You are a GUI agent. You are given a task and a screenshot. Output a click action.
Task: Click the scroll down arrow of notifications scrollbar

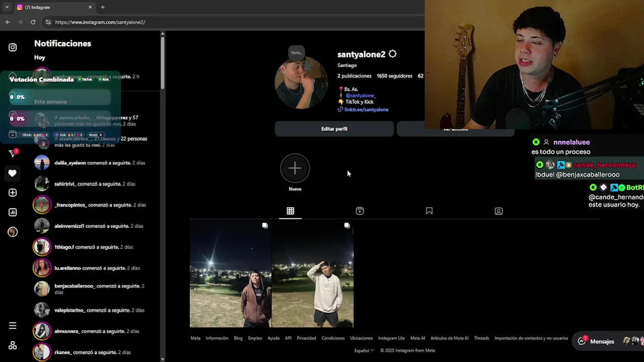pyautogui.click(x=162, y=359)
